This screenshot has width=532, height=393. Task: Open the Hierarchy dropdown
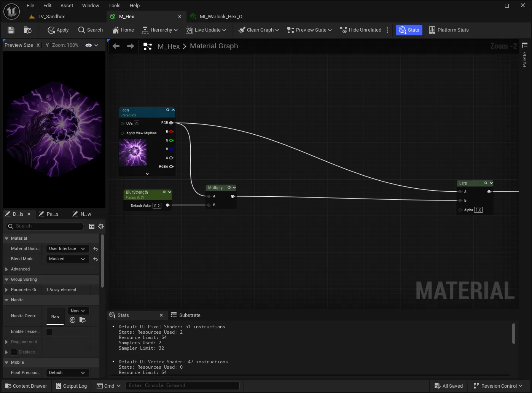[x=160, y=30]
